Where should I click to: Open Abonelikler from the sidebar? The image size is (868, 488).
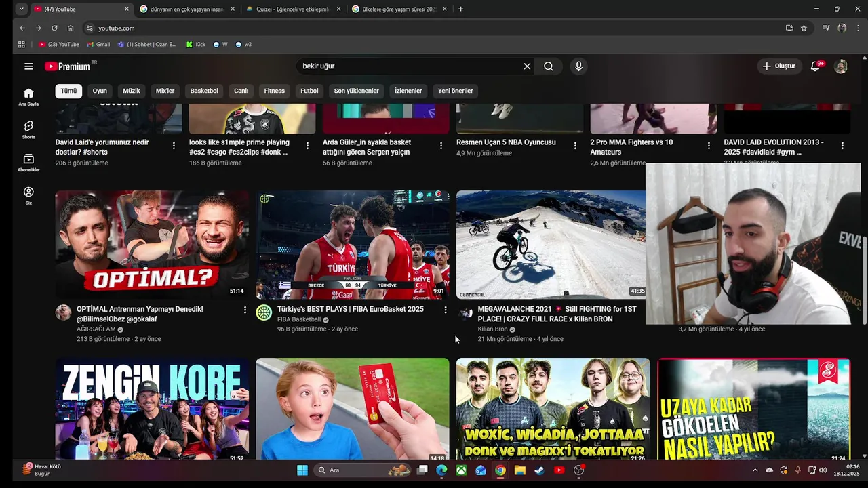click(28, 163)
